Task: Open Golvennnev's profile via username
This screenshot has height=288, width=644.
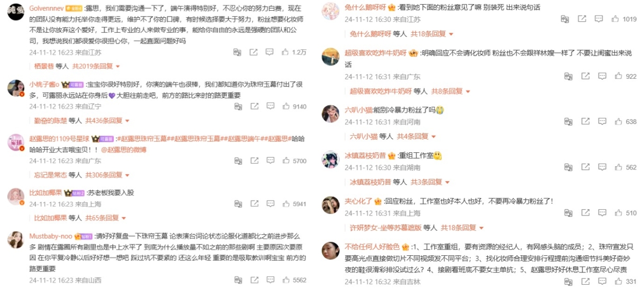Action: (46, 9)
